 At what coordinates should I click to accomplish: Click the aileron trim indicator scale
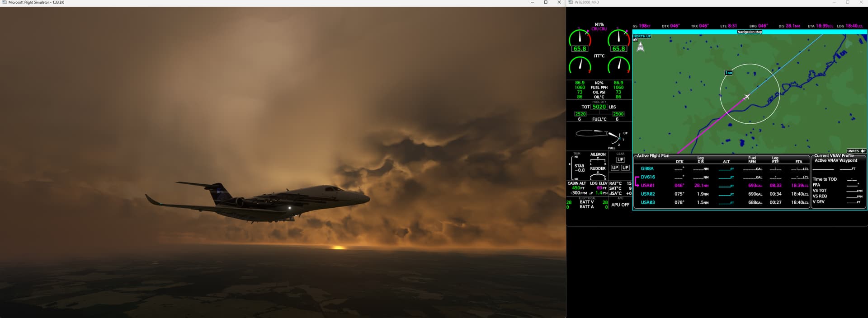[598, 160]
